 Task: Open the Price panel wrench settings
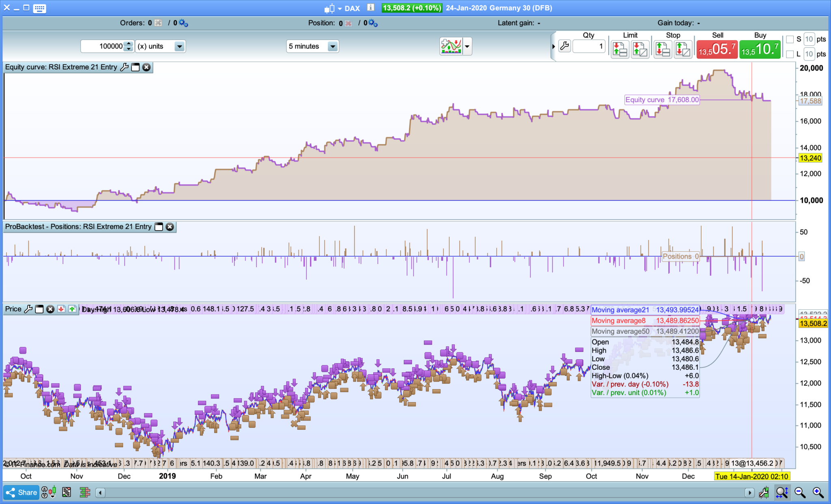click(x=28, y=309)
